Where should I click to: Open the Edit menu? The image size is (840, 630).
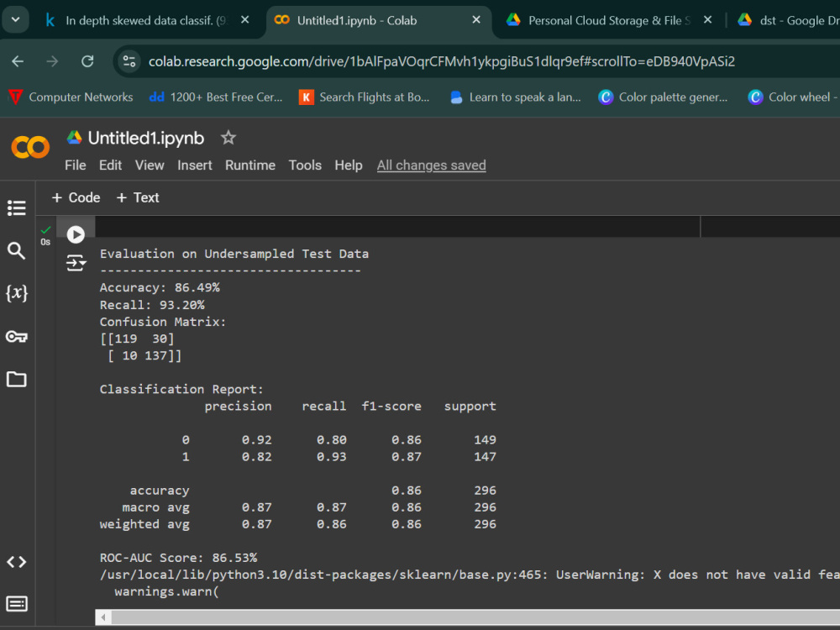coord(110,165)
